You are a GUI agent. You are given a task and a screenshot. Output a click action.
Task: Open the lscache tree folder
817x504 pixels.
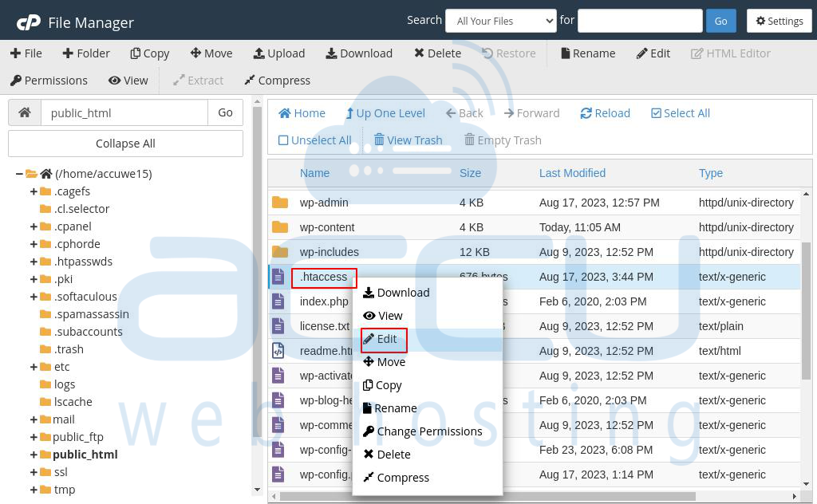73,401
